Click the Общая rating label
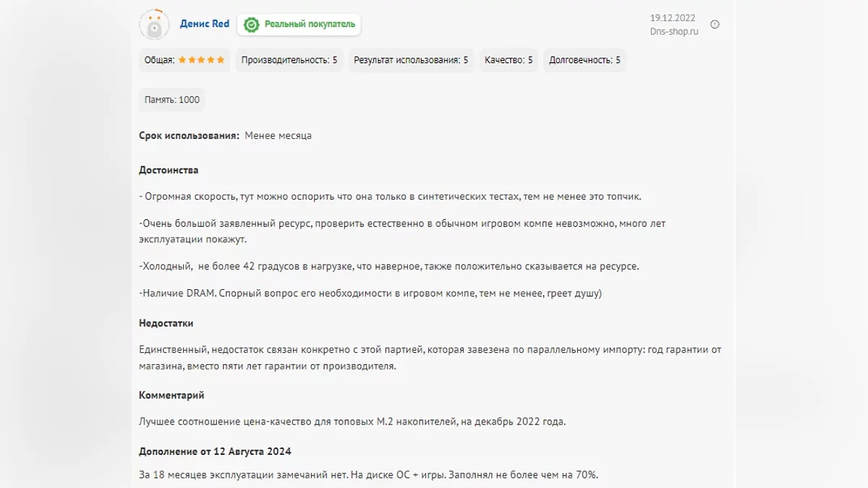Viewport: 868px width, 488px height. pyautogui.click(x=158, y=60)
